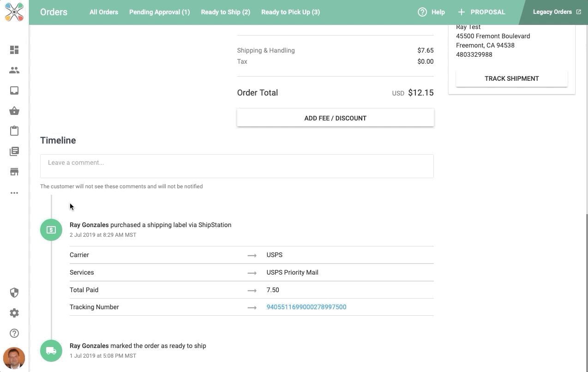588x372 pixels.
Task: Open the All Orders view
Action: click(x=103, y=12)
